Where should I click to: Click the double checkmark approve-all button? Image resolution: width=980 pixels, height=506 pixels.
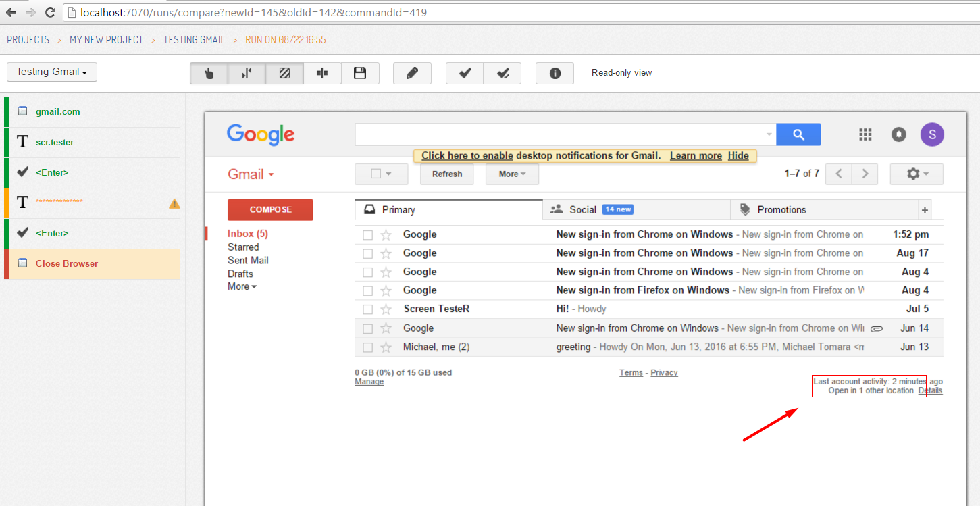[x=502, y=73]
